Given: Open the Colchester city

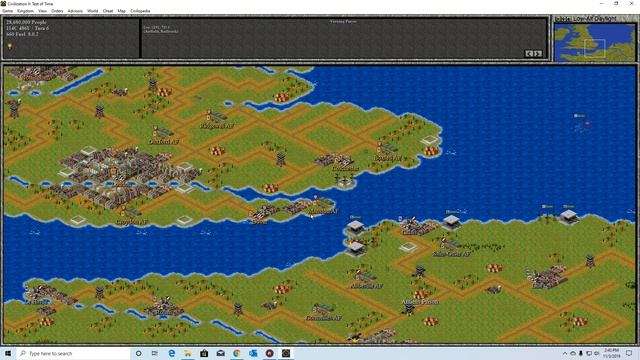Looking at the screenshot, I should point(335,160).
